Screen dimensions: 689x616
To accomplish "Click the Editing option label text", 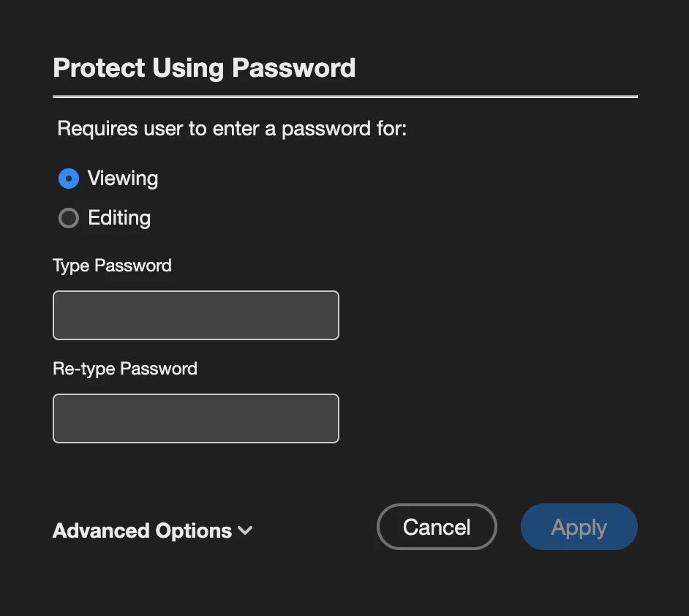I will [119, 218].
